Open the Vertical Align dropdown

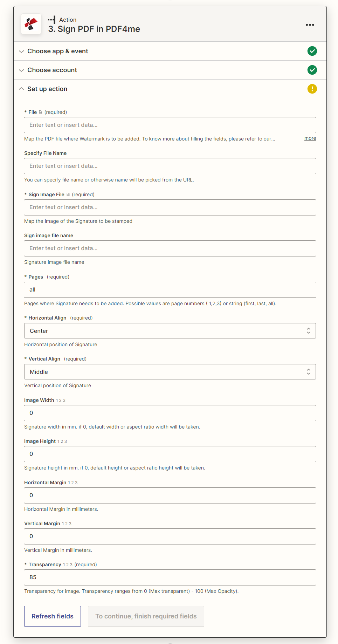point(170,371)
